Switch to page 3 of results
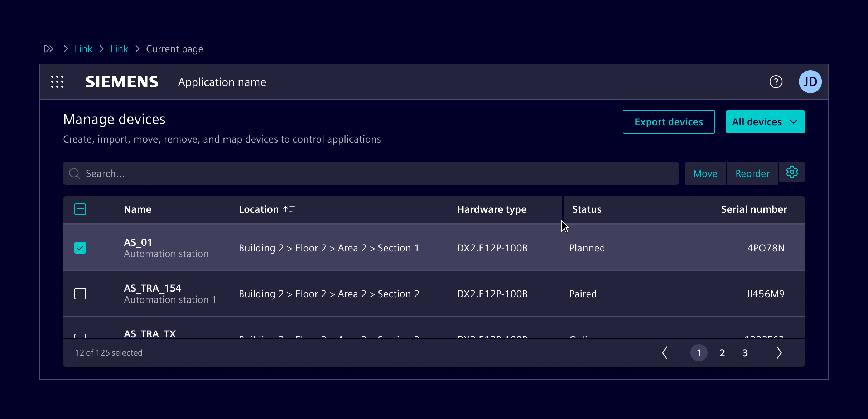Image resolution: width=868 pixels, height=419 pixels. pyautogui.click(x=745, y=353)
